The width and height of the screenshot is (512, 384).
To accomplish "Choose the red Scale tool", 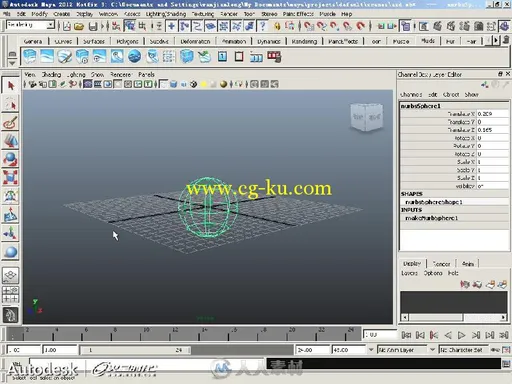I will point(10,178).
